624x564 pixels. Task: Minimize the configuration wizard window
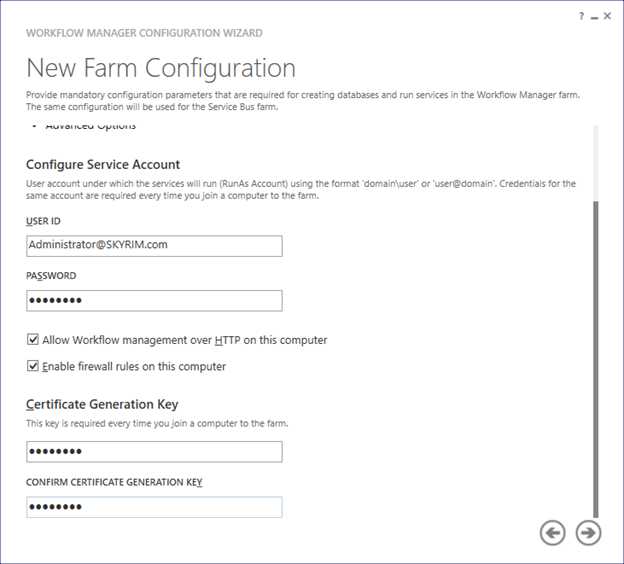595,18
